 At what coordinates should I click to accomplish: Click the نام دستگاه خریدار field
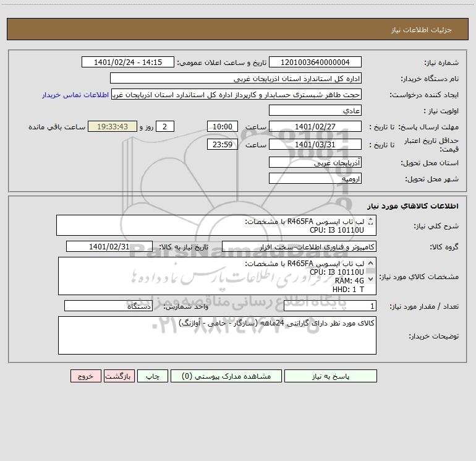(x=236, y=78)
